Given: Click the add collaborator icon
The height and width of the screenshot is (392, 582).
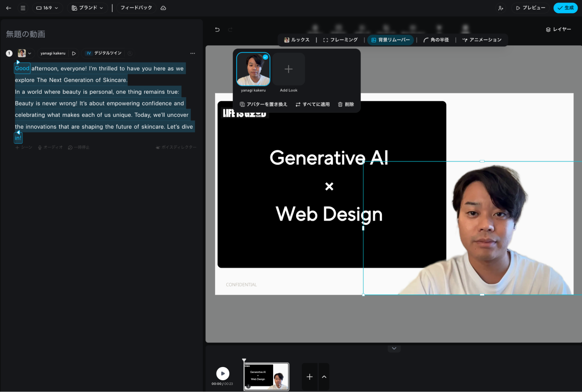Looking at the screenshot, I should tap(500, 8).
